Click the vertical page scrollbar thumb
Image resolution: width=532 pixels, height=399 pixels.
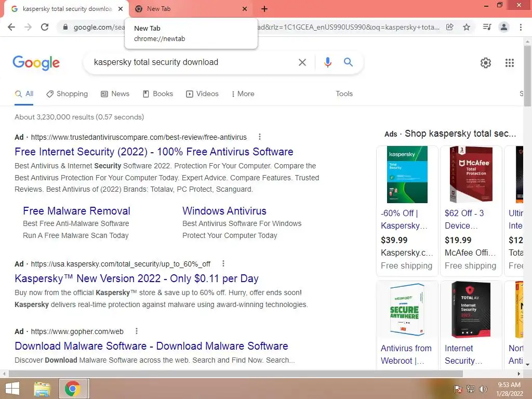pyautogui.click(x=527, y=76)
